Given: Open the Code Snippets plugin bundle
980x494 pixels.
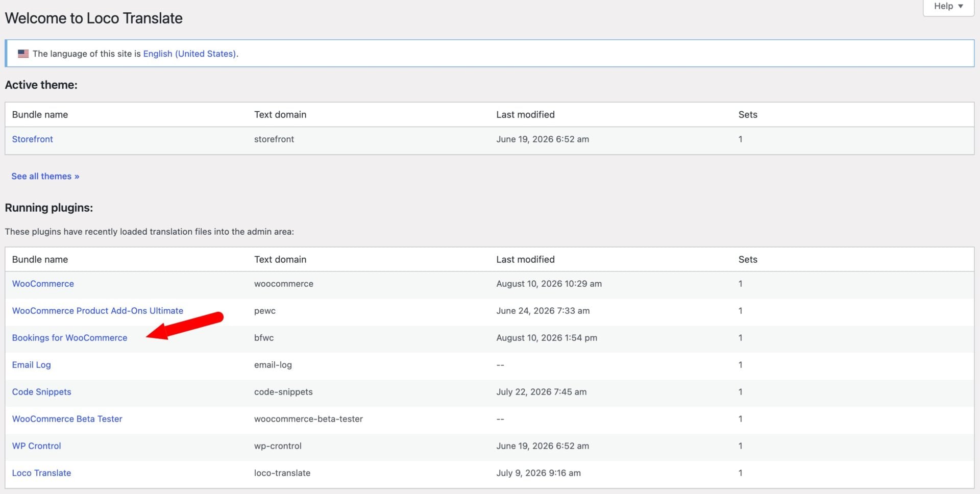Looking at the screenshot, I should 41,392.
